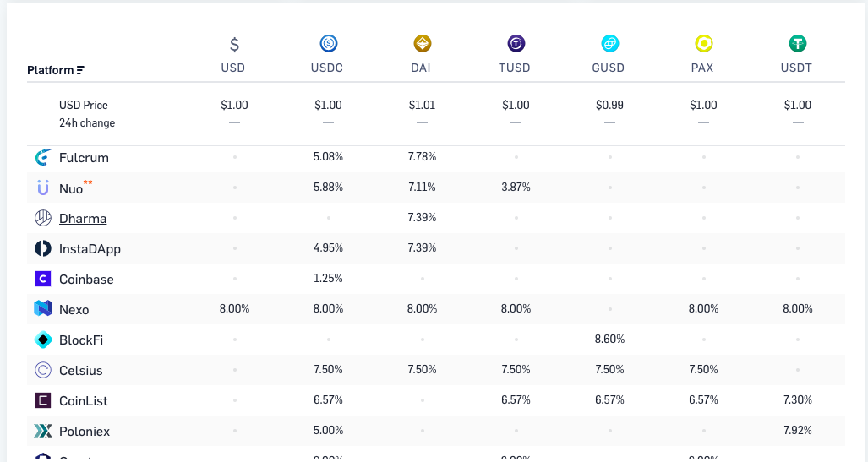868x462 pixels.
Task: Click the Nuo logo icon
Action: [43, 188]
